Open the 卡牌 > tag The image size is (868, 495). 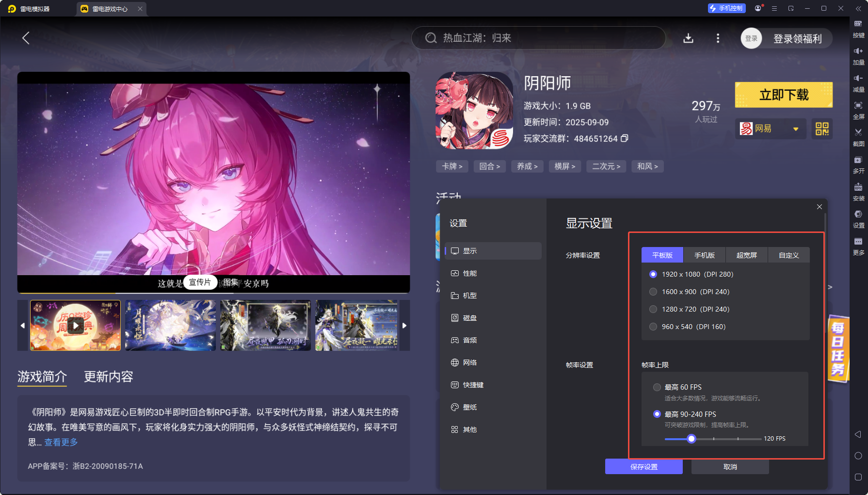(x=452, y=166)
